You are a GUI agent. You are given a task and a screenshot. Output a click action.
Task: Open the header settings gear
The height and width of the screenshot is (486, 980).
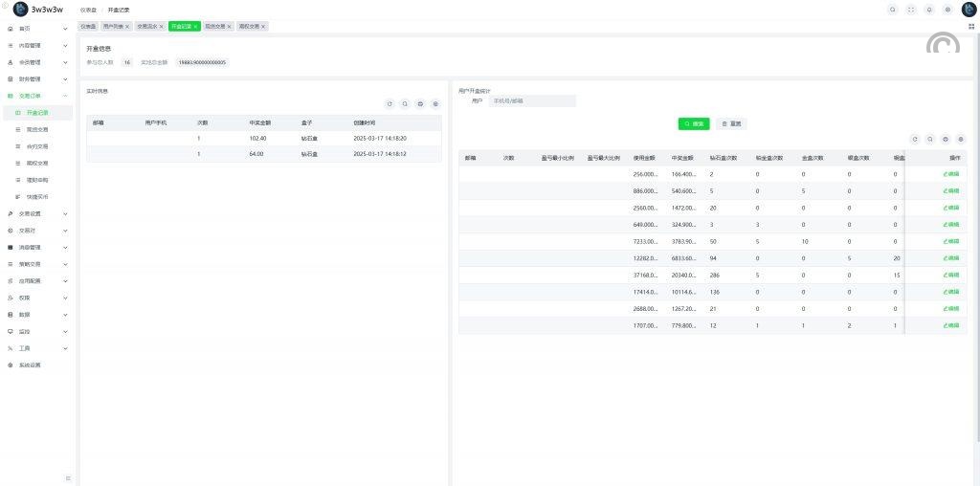947,9
